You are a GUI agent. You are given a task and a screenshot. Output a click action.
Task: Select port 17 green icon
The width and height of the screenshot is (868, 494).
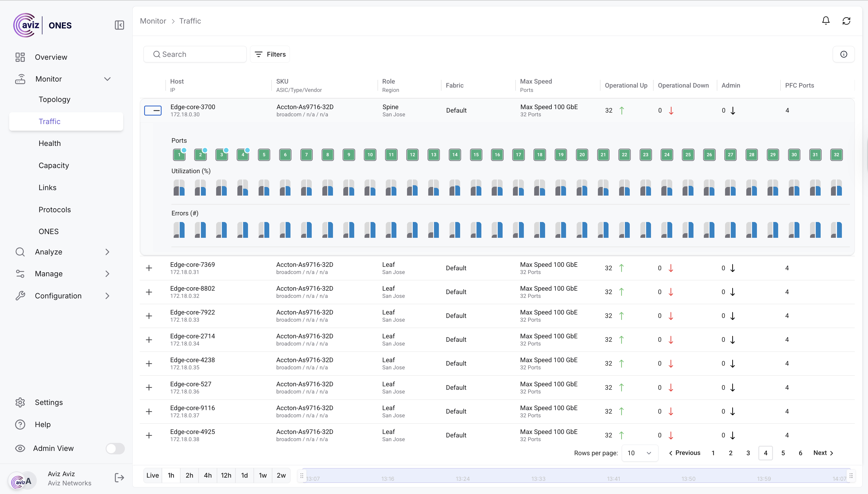click(x=518, y=155)
